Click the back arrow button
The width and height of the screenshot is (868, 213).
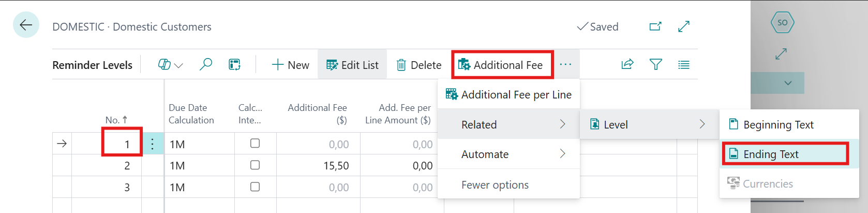(x=26, y=25)
